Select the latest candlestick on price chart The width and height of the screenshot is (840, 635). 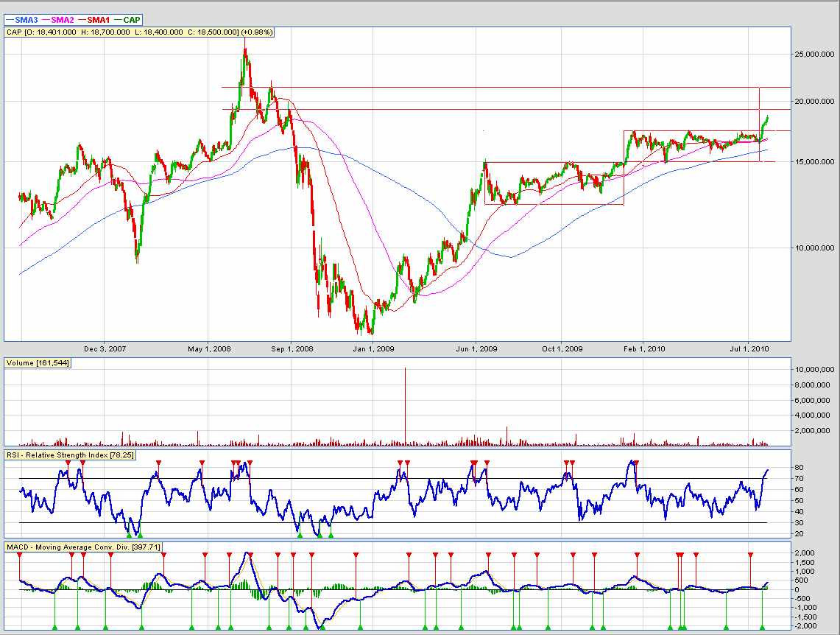pos(767,118)
